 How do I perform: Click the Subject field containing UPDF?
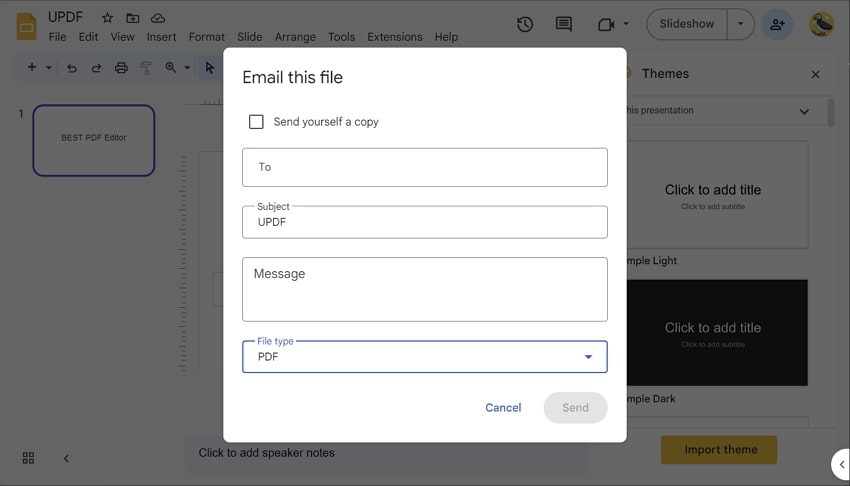click(424, 222)
